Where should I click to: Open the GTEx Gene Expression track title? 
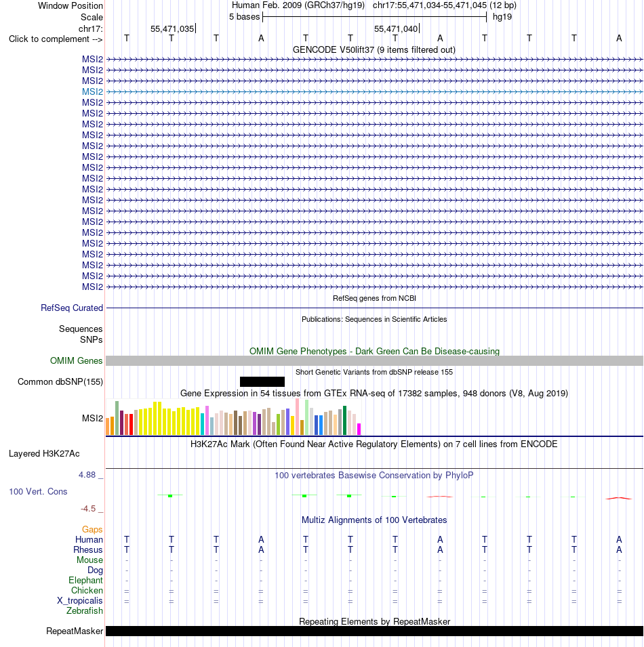coord(374,393)
